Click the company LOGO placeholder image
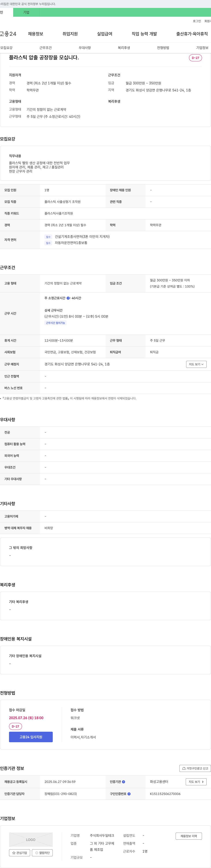 (31, 840)
